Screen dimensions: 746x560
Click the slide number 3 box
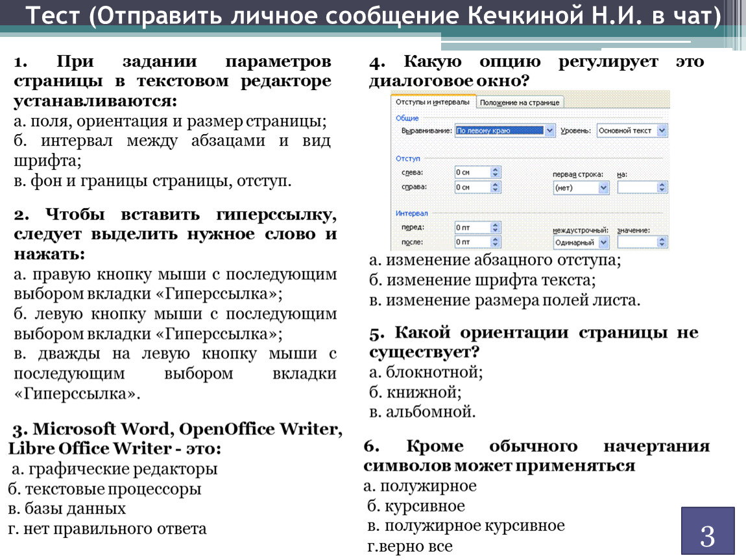point(708,531)
